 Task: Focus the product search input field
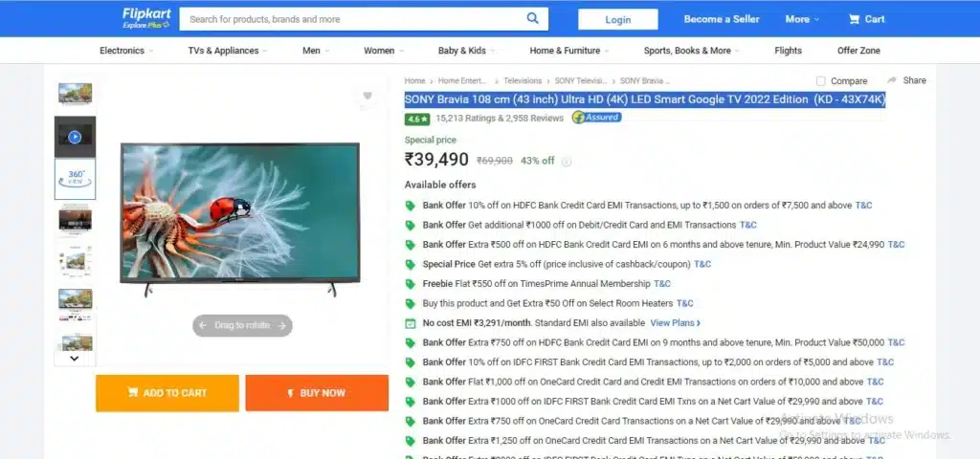coord(350,19)
